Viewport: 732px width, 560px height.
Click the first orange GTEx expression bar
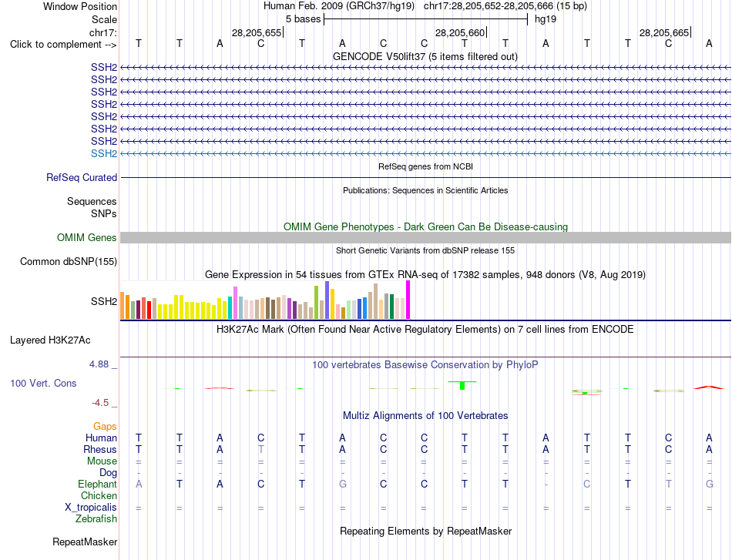pos(123,305)
